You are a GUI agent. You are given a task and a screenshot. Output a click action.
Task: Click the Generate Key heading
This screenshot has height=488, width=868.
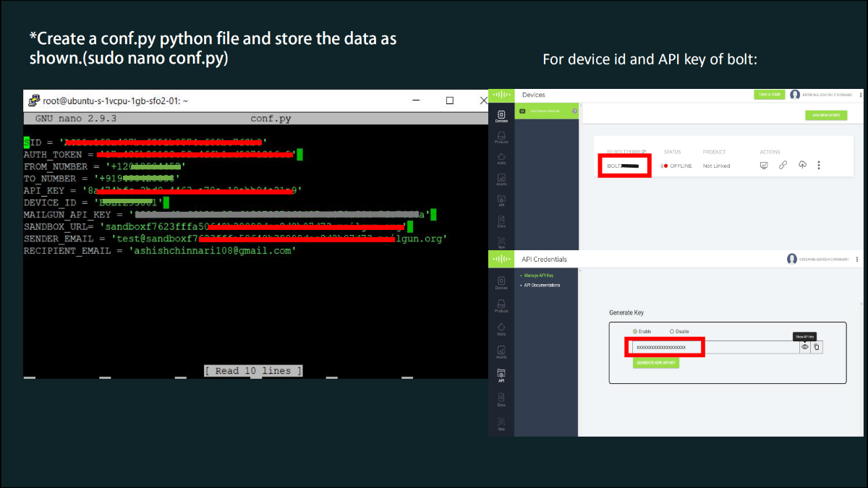[x=626, y=313]
